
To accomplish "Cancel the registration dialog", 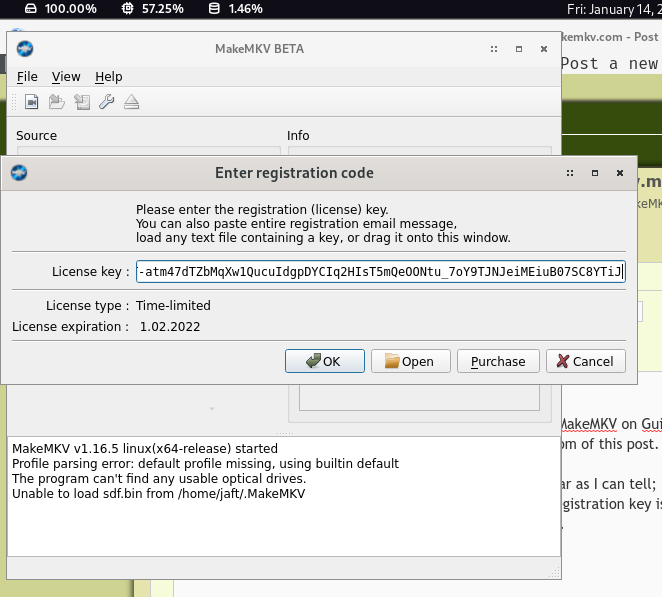I will tap(586, 361).
